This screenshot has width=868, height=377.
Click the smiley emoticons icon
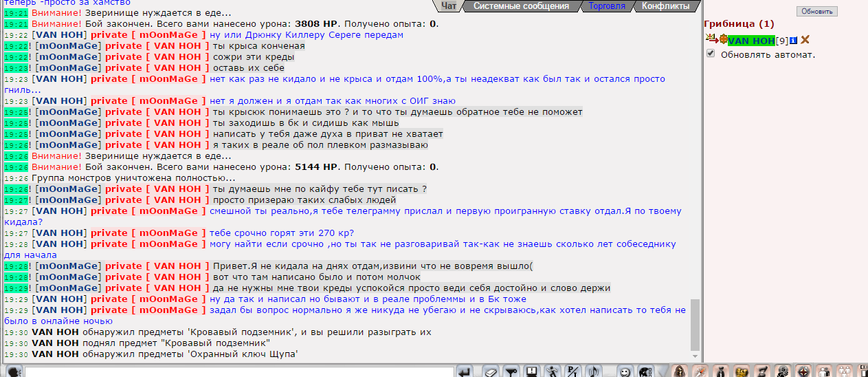[624, 371]
